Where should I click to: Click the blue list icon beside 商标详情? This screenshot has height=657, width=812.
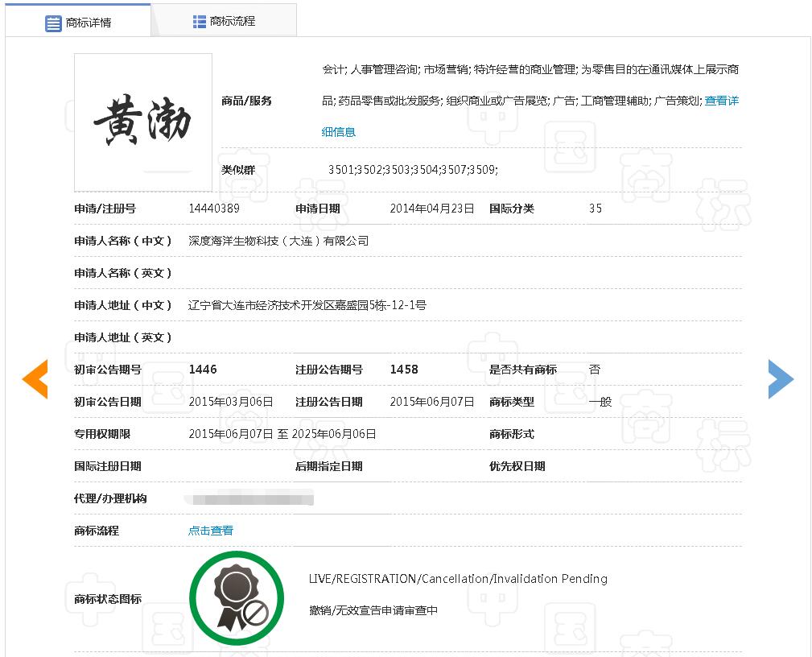(53, 23)
